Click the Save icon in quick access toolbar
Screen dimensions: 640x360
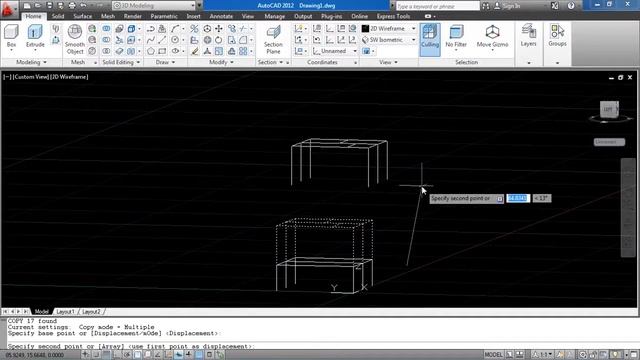point(49,6)
